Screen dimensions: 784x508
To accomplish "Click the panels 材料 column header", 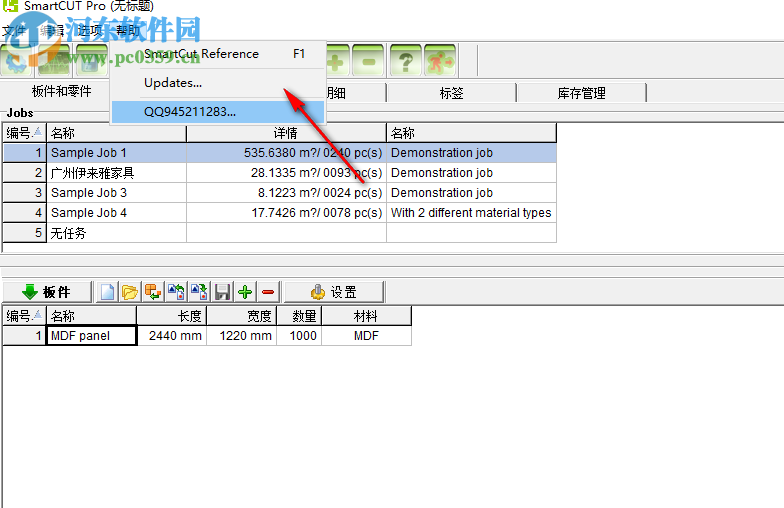I will click(x=366, y=316).
